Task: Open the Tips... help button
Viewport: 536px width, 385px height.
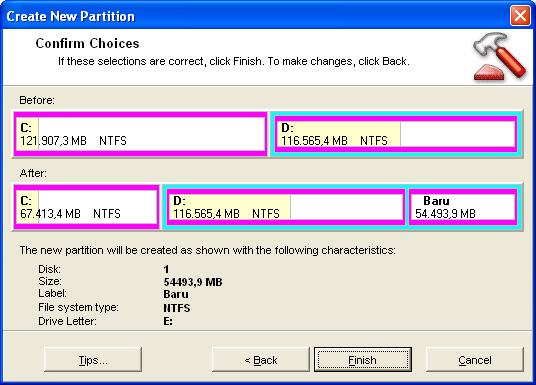Action: (93, 360)
